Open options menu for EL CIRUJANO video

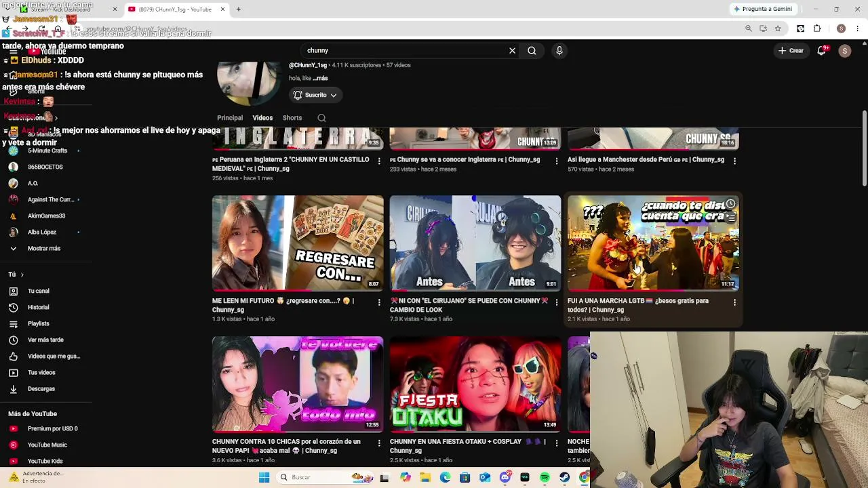(557, 302)
